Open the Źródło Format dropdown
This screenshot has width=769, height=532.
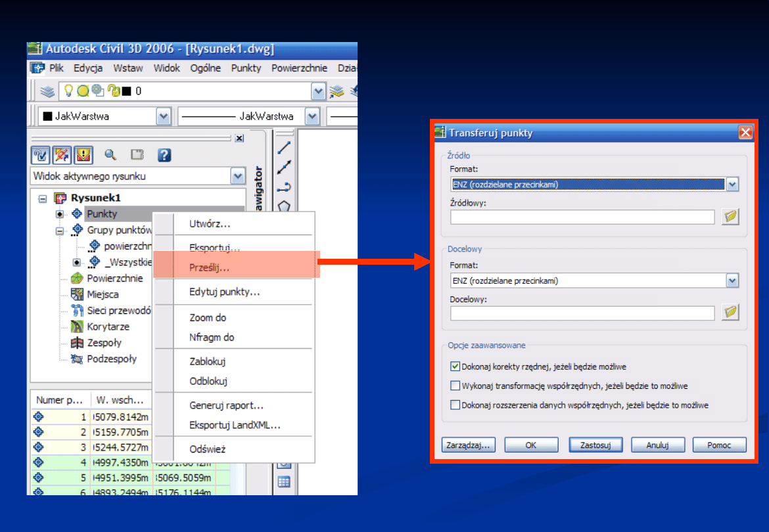click(732, 185)
